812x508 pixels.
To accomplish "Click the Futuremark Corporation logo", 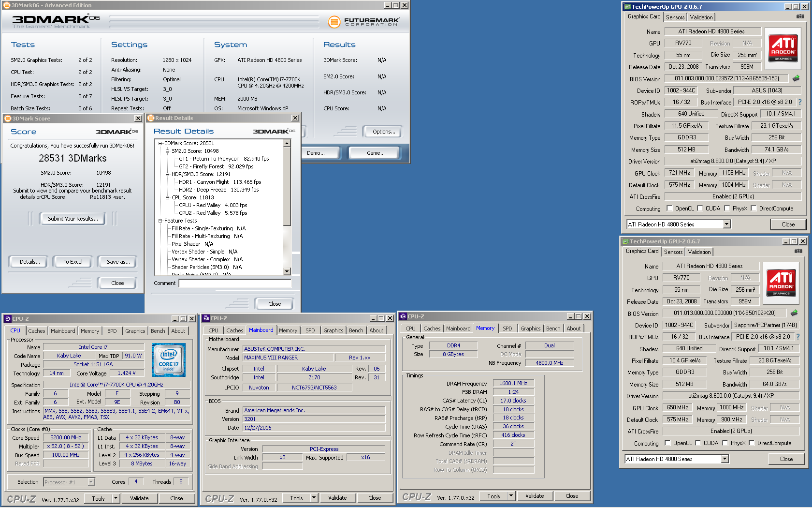I will point(364,22).
